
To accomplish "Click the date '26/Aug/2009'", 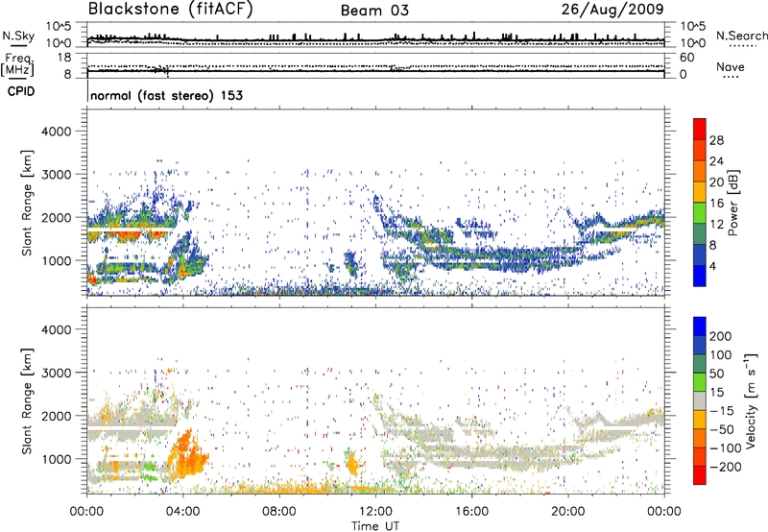I will point(612,9).
